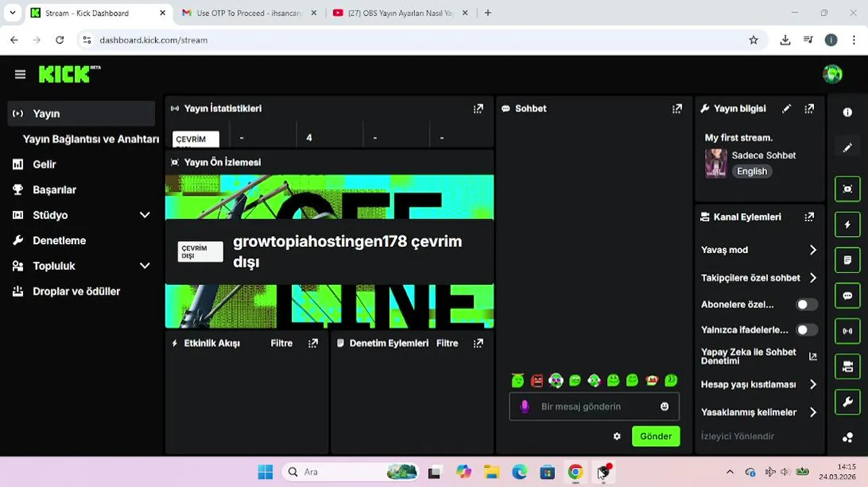Enable Abonelere özel subscribers-only switch
Viewport: 868px width, 487px height.
pos(806,304)
